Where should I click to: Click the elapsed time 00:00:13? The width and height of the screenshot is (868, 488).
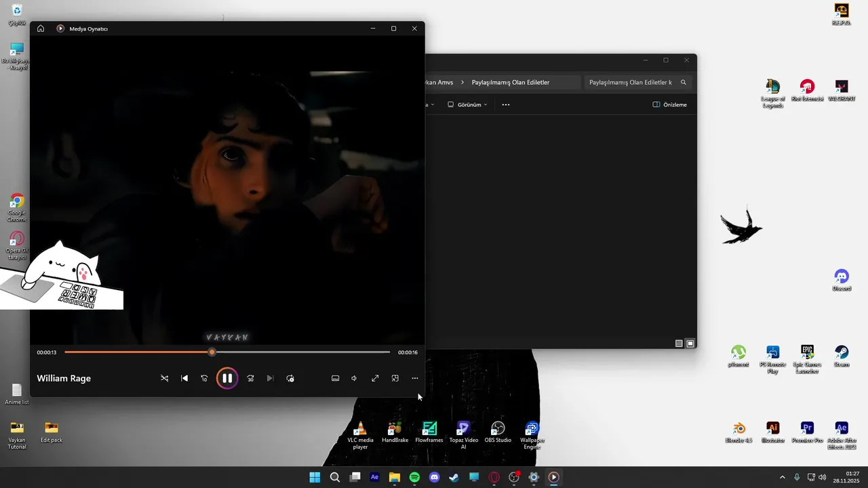(x=47, y=352)
